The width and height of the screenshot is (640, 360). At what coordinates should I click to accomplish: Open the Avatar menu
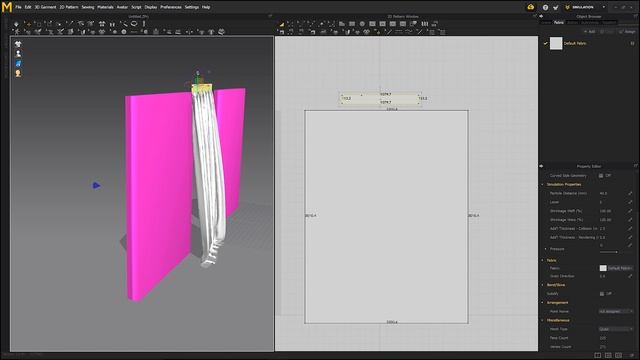coord(122,7)
